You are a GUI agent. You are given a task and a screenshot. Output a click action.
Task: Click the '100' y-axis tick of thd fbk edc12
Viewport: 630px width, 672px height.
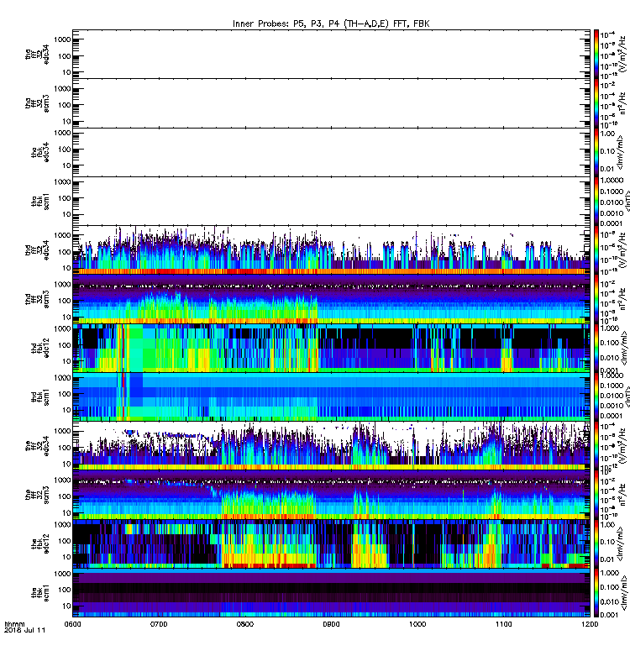click(65, 345)
